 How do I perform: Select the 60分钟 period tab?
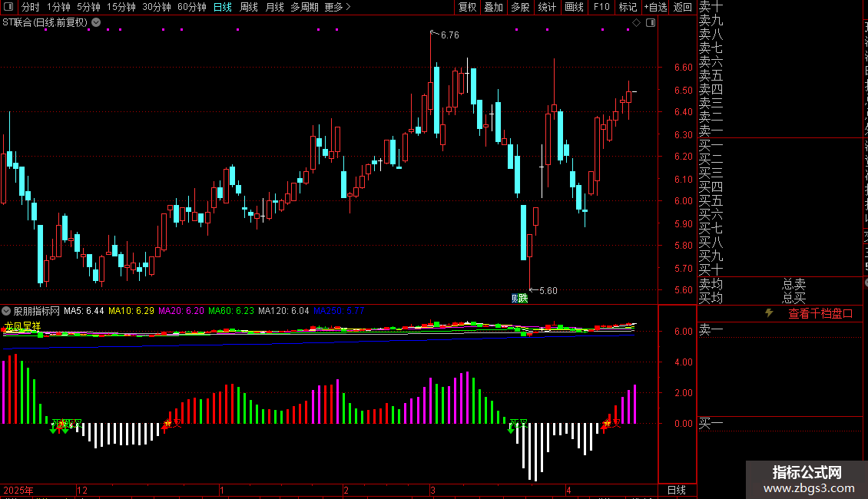(x=192, y=7)
